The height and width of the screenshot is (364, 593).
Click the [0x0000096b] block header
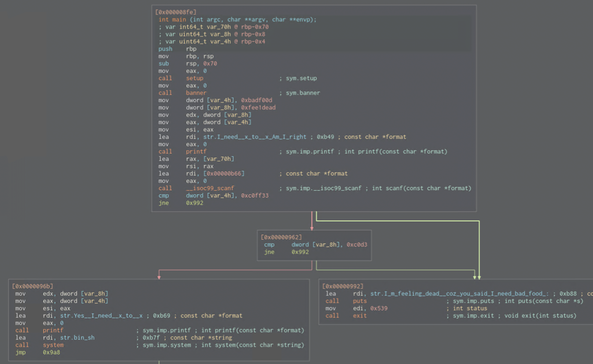coord(32,286)
